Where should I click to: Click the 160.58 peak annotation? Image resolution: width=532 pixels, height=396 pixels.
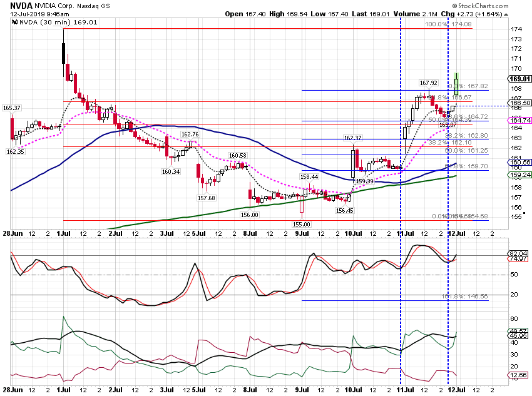tap(237, 156)
